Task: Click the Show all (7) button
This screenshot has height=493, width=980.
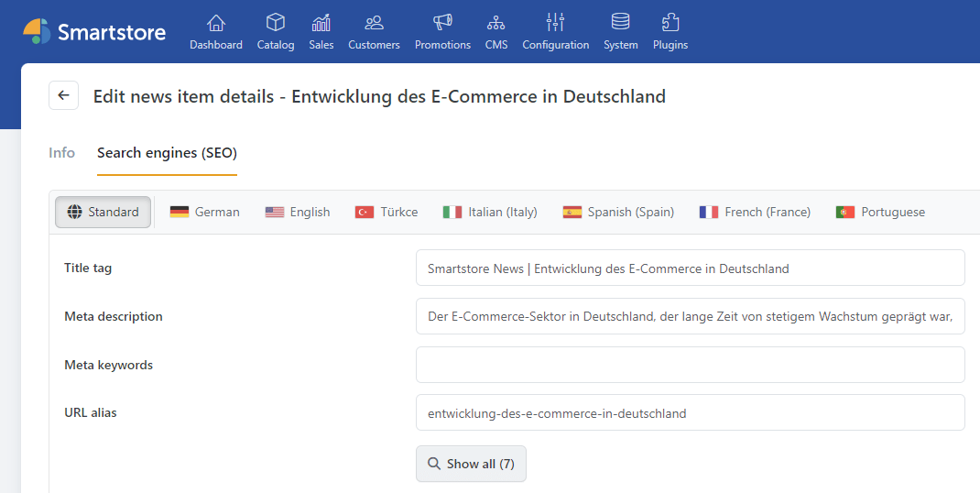Action: click(x=471, y=464)
